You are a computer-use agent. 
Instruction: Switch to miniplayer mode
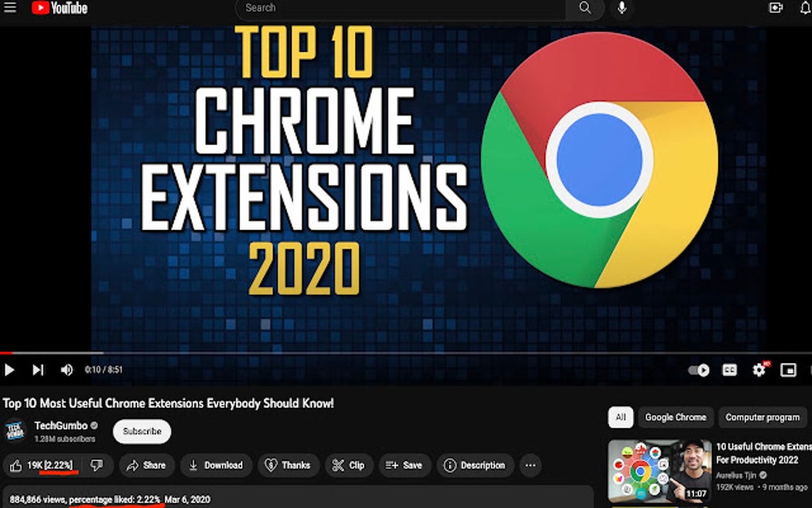[788, 370]
